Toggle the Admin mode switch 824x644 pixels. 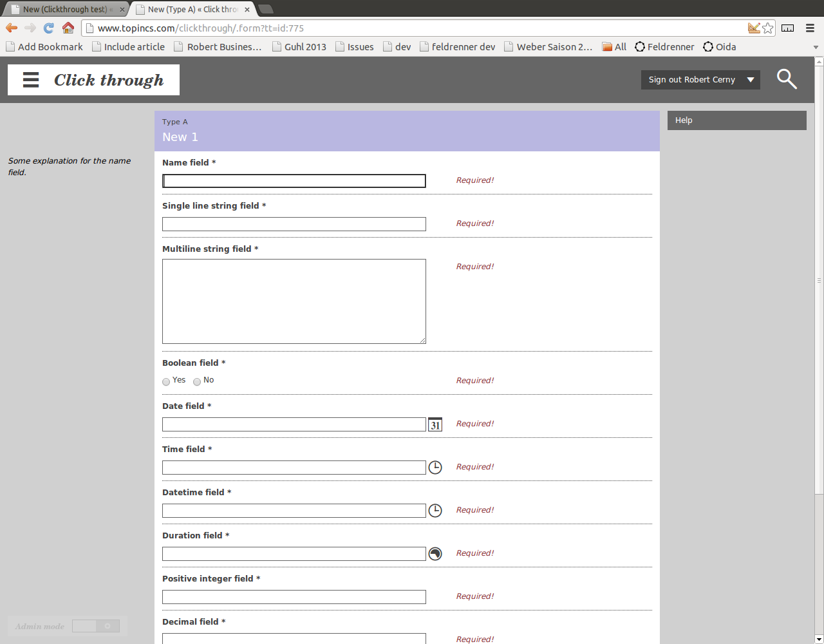click(96, 626)
